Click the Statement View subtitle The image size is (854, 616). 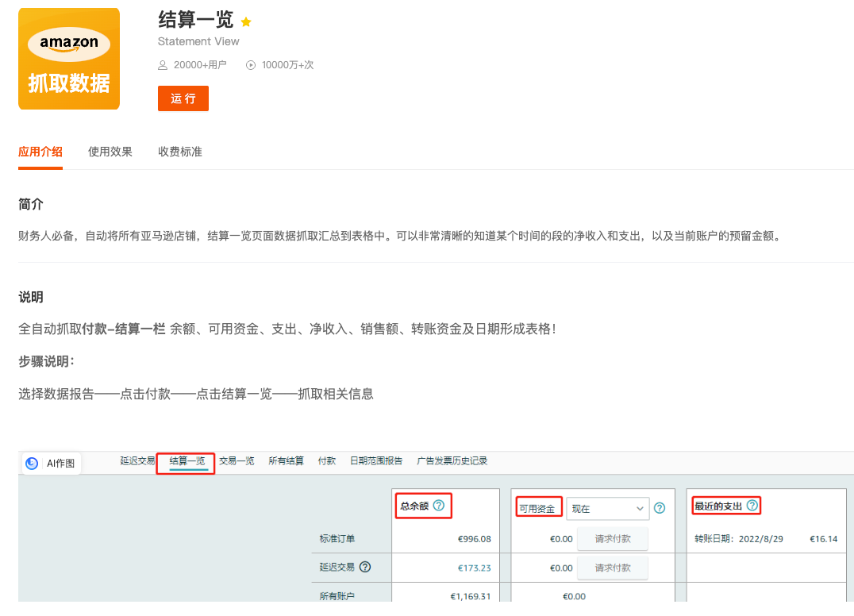(198, 41)
